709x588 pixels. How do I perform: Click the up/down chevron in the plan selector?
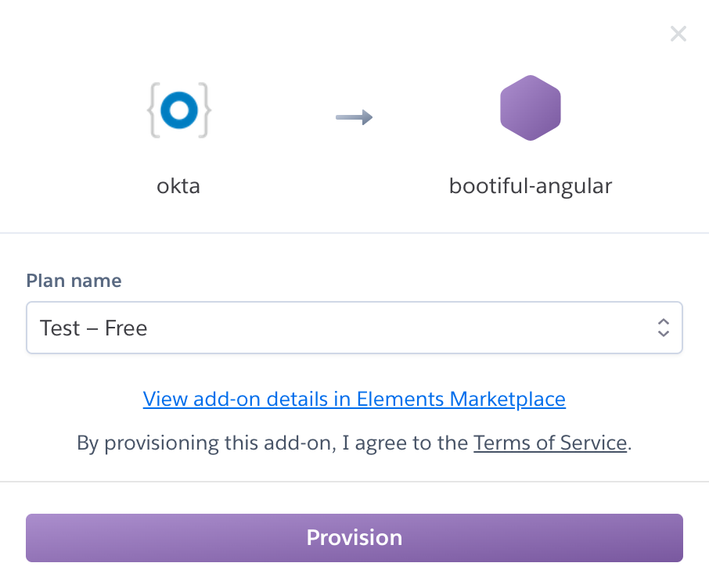[663, 328]
